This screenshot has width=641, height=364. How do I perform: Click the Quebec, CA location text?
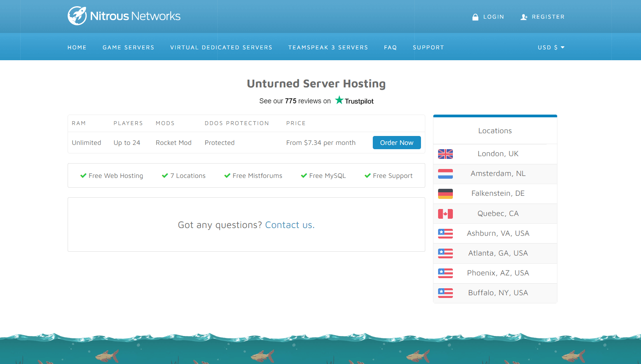(498, 214)
